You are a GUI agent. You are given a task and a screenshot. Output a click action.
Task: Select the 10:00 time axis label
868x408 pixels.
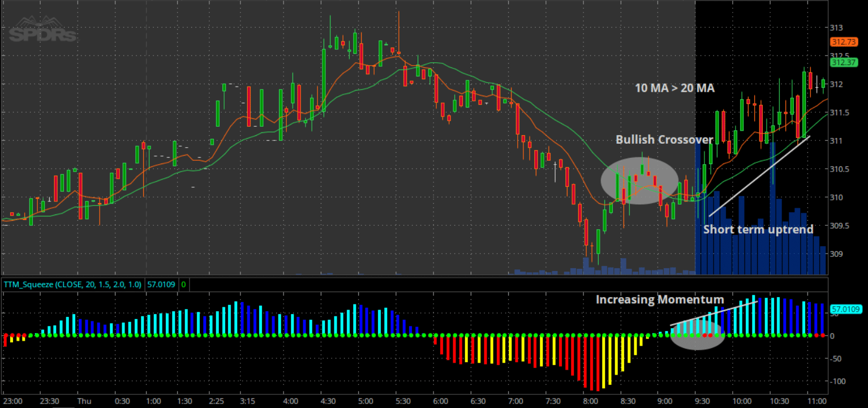(742, 401)
